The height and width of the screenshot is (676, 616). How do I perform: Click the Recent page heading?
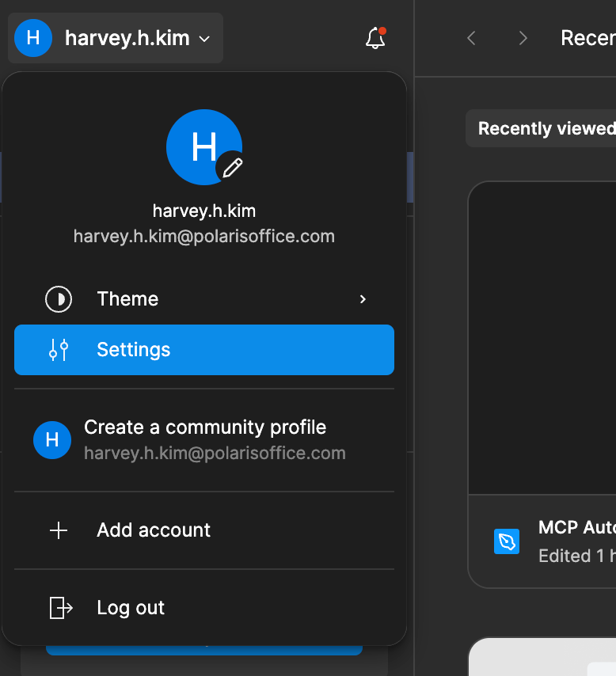coord(588,38)
